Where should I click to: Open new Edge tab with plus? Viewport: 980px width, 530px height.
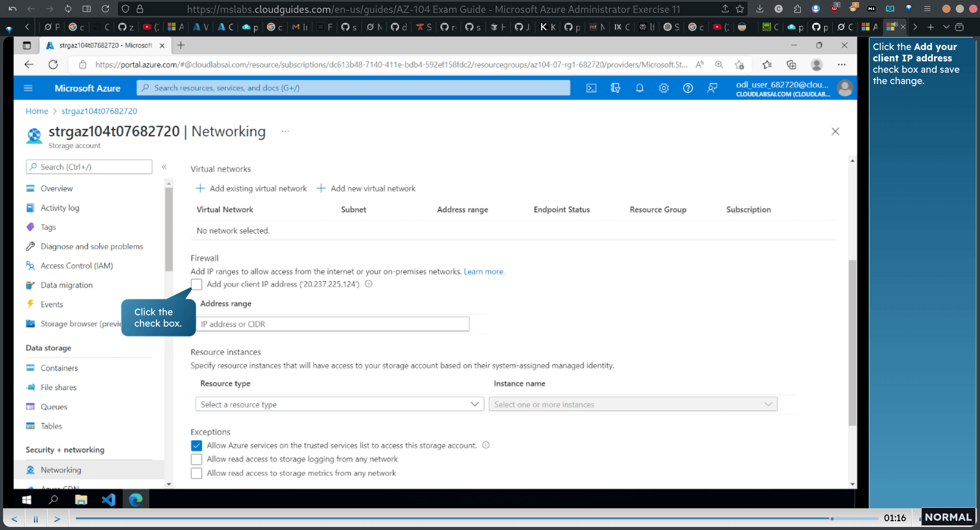coord(181,45)
